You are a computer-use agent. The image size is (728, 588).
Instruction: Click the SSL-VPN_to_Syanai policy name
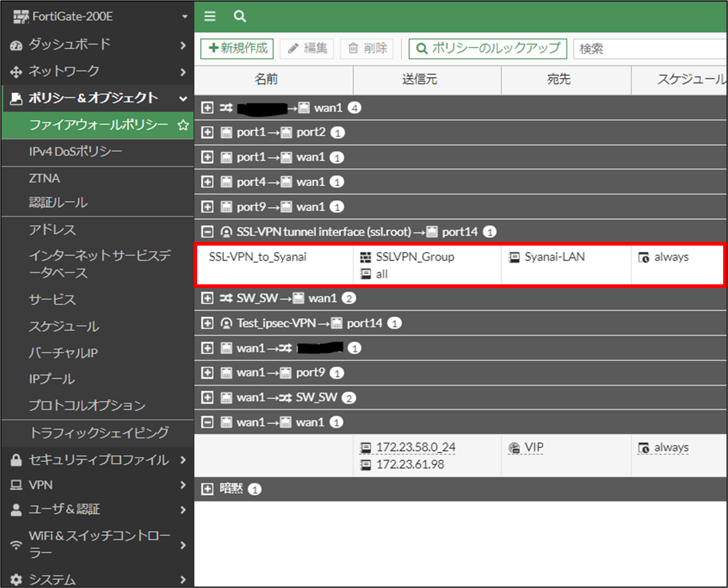tap(257, 257)
